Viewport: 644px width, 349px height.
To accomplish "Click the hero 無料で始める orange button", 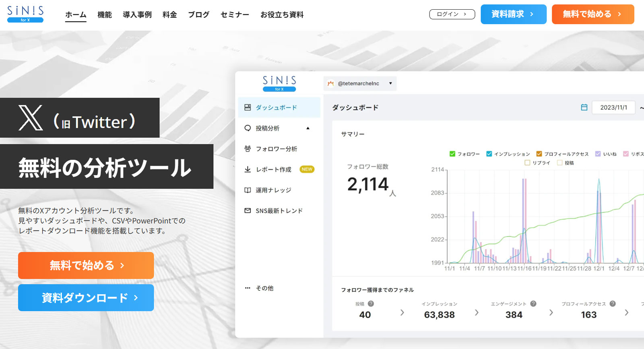I will [86, 265].
